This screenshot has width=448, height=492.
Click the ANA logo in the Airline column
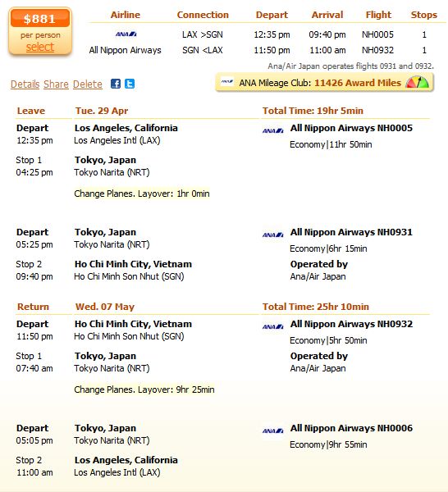(126, 34)
